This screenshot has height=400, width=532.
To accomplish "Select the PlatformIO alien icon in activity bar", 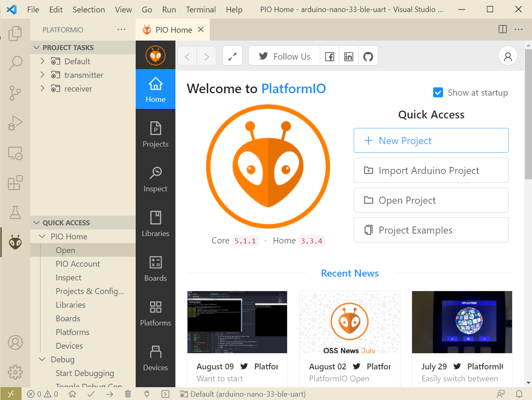I will (15, 242).
